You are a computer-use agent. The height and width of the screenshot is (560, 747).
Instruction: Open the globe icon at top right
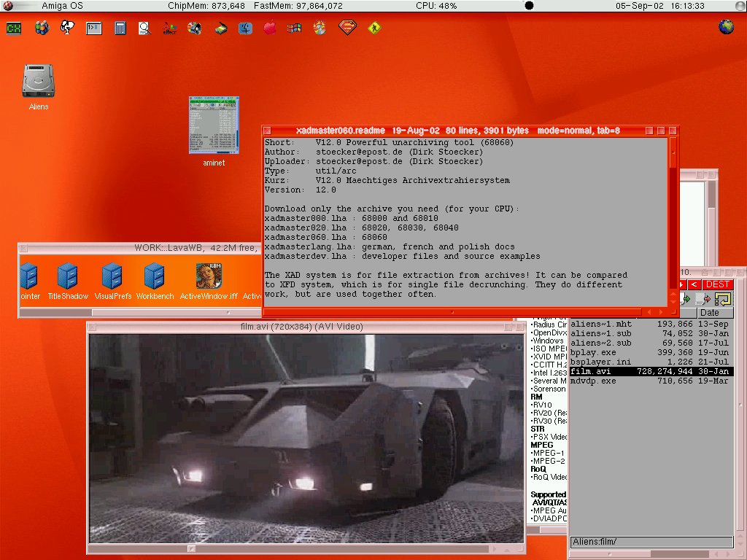[x=726, y=27]
